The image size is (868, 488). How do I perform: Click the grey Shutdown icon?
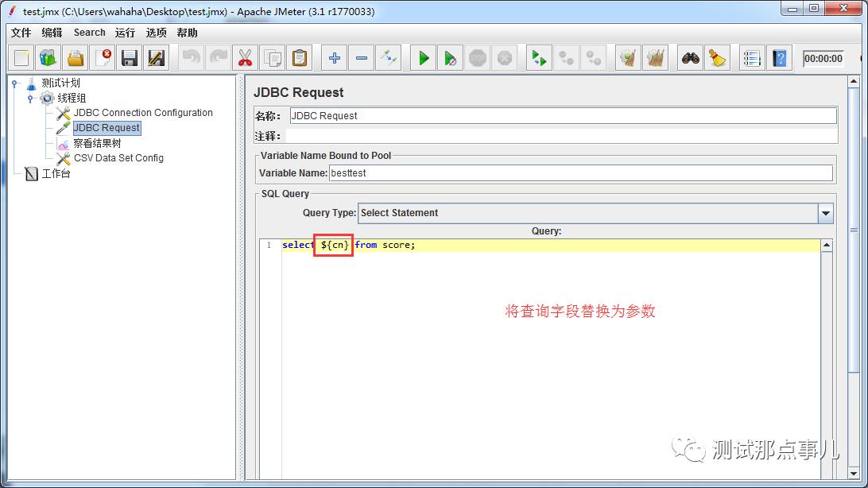tap(505, 58)
